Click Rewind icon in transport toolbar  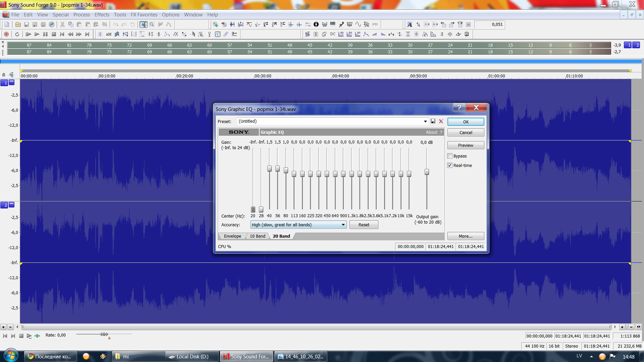pyautogui.click(x=70, y=34)
